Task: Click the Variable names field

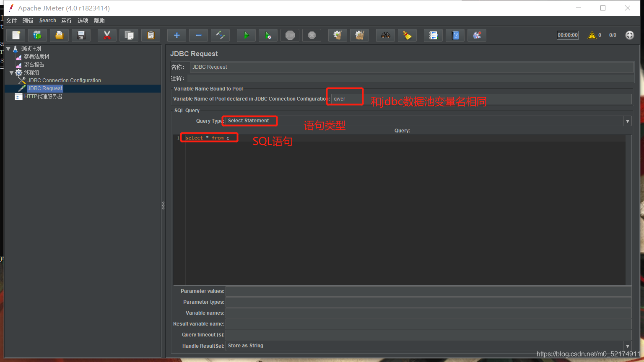Action: click(x=428, y=313)
